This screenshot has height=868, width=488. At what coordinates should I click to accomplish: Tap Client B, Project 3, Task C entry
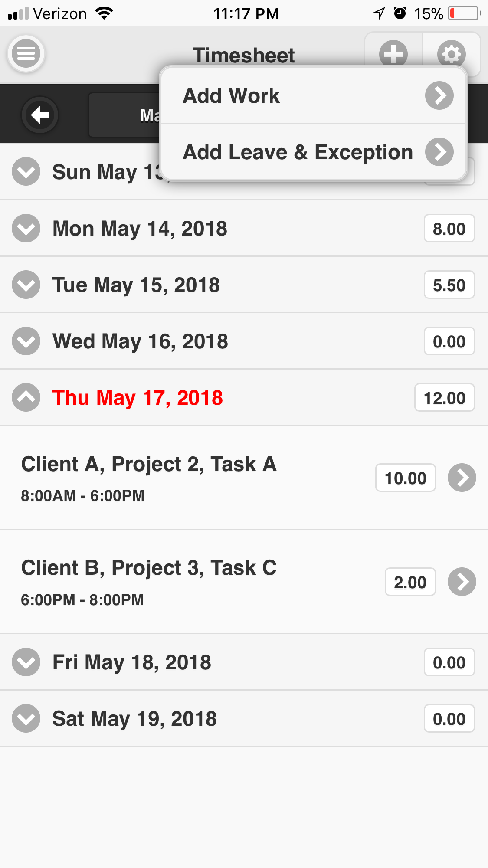(149, 568)
